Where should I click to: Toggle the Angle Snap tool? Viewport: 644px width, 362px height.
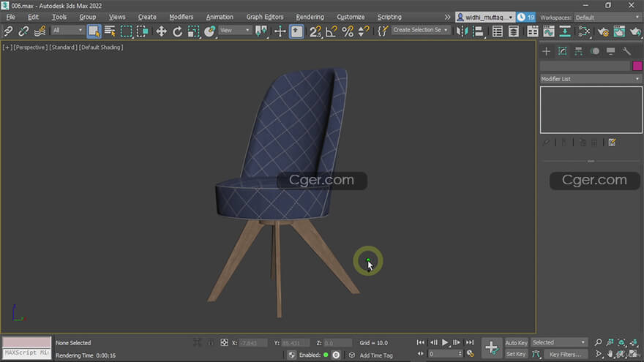tap(331, 31)
